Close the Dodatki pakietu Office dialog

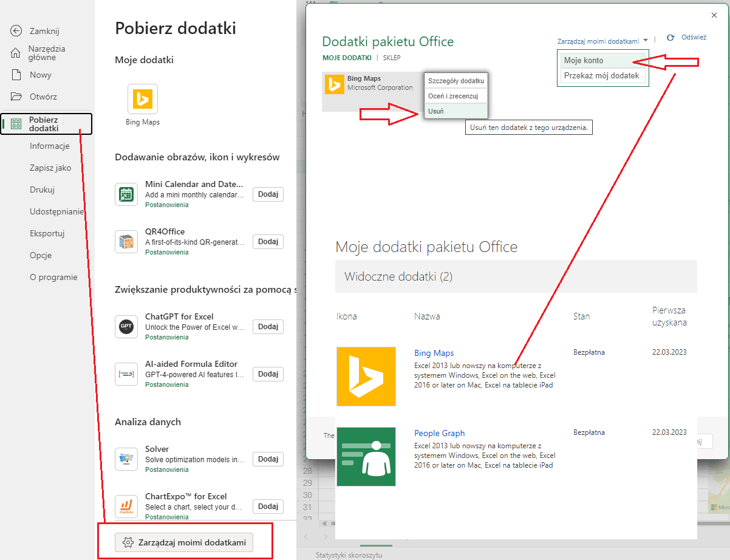[714, 16]
